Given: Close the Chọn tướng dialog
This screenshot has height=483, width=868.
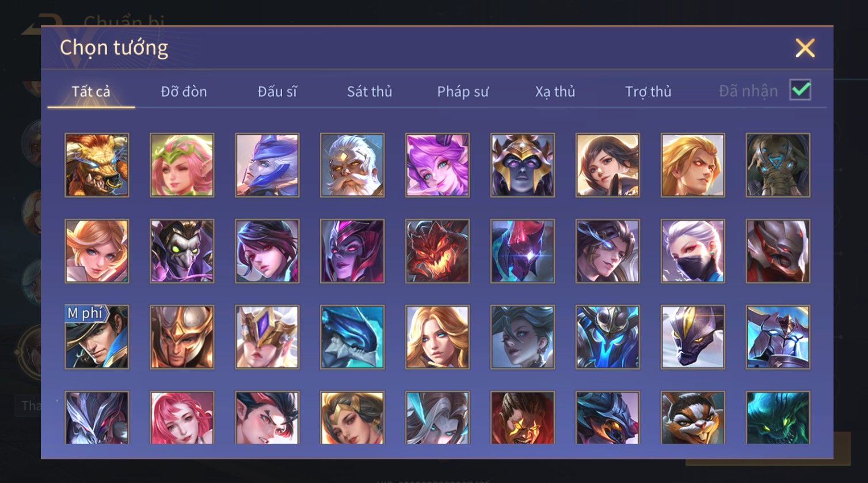Looking at the screenshot, I should point(805,48).
